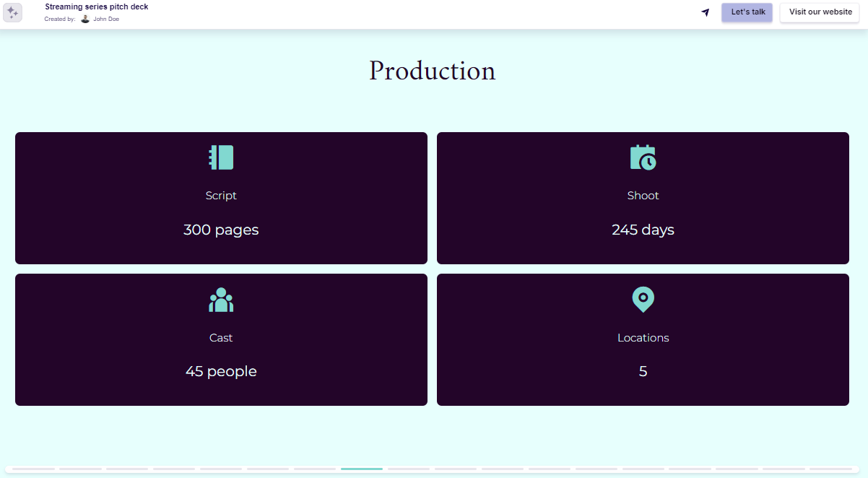The width and height of the screenshot is (868, 478).
Task: Click the Production heading
Action: (x=432, y=71)
